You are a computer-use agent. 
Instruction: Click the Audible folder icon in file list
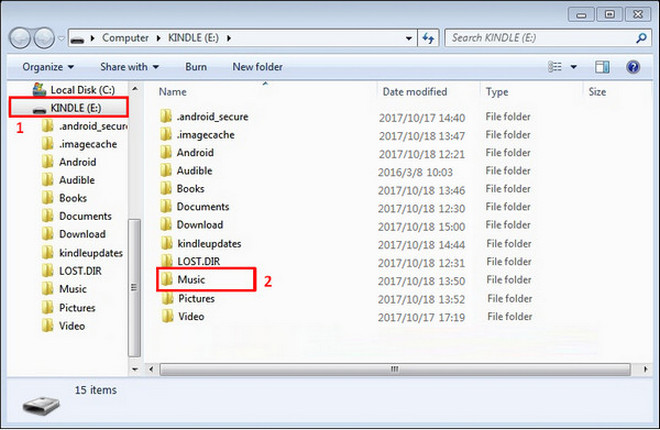coord(166,170)
